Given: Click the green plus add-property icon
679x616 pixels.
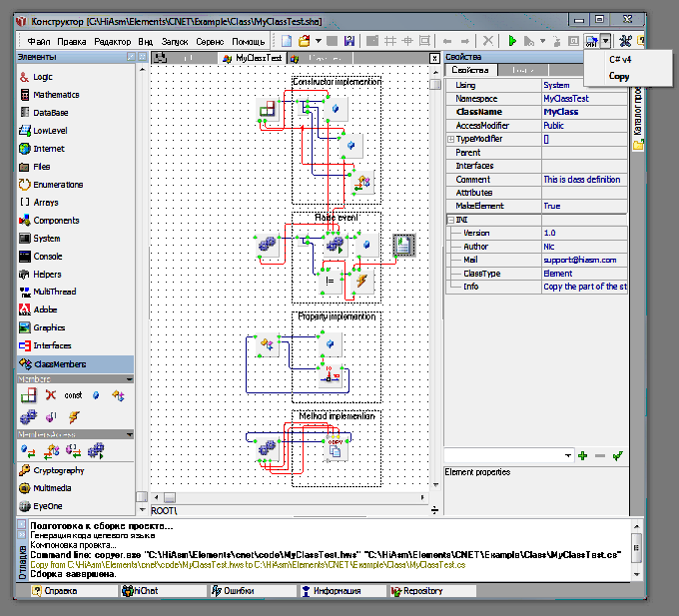Looking at the screenshot, I should click(582, 455).
